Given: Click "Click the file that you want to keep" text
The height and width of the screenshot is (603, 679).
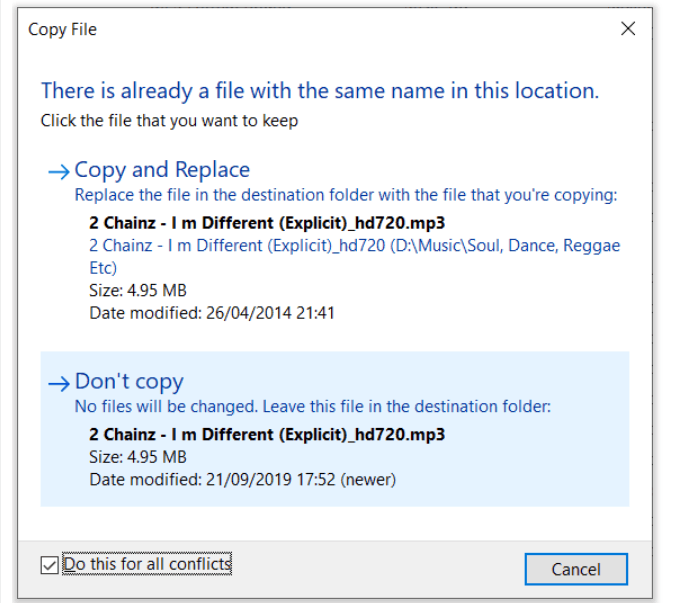Looking at the screenshot, I should 169,120.
